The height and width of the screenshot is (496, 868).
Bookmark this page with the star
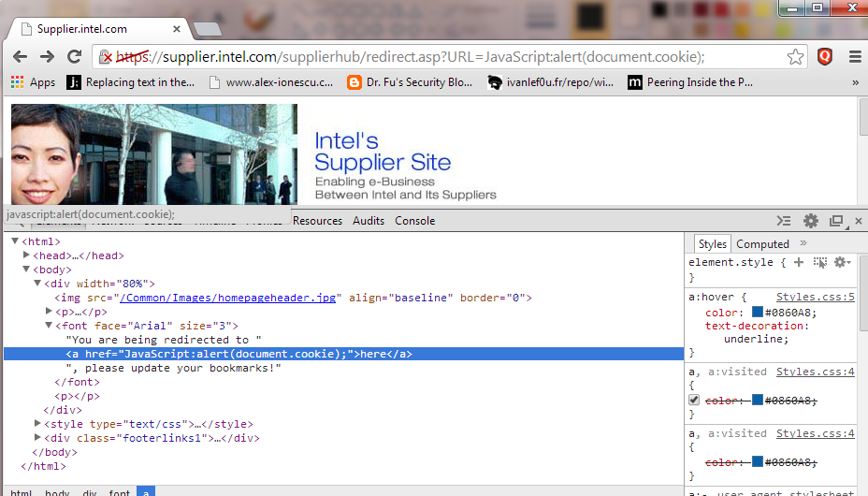(x=795, y=56)
